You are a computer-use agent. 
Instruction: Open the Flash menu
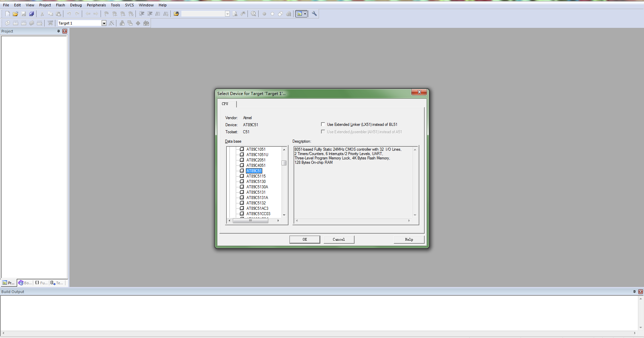point(60,5)
